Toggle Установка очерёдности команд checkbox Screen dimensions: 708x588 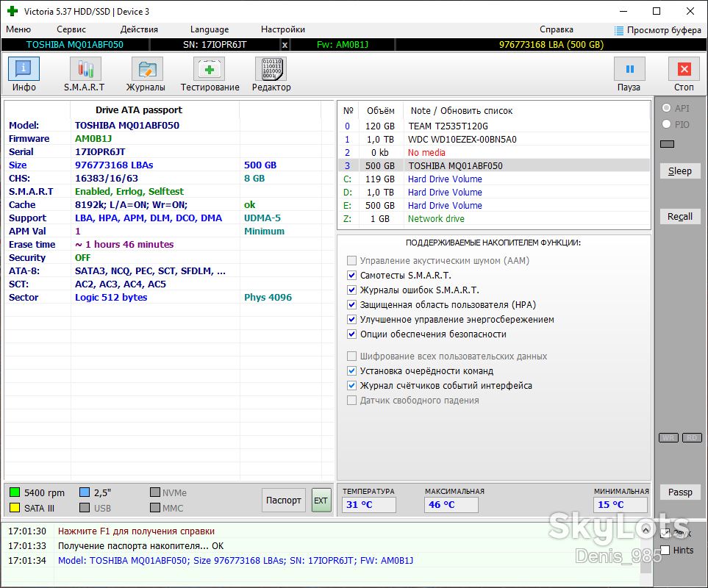[351, 371]
